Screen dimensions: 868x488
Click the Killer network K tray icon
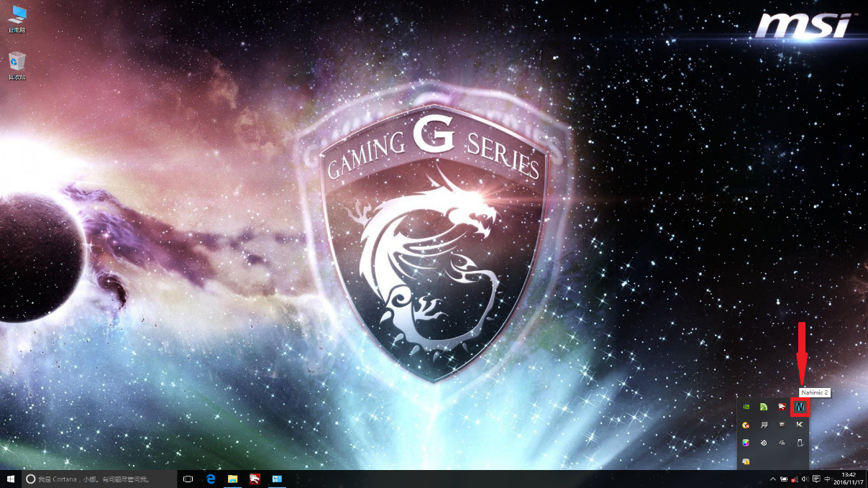pyautogui.click(x=800, y=425)
